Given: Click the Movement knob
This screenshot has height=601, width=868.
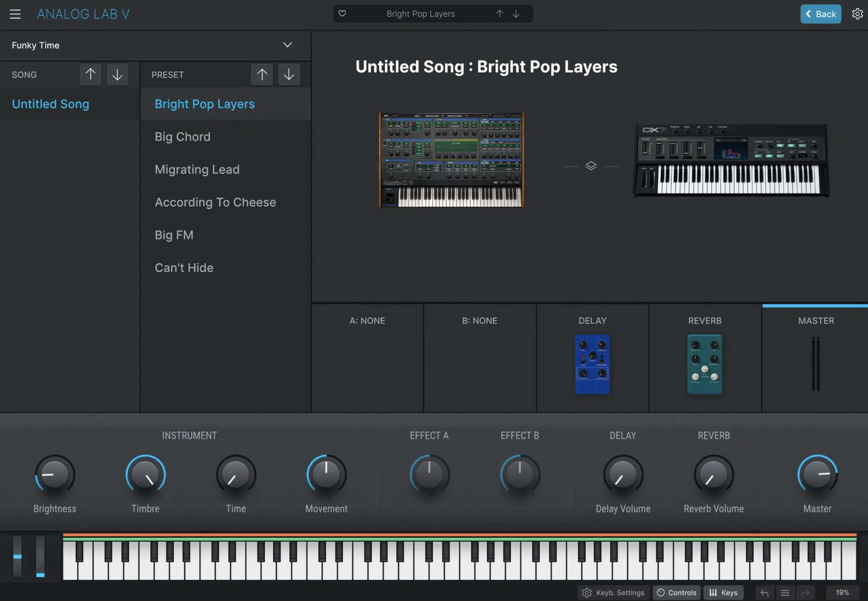Looking at the screenshot, I should click(326, 474).
